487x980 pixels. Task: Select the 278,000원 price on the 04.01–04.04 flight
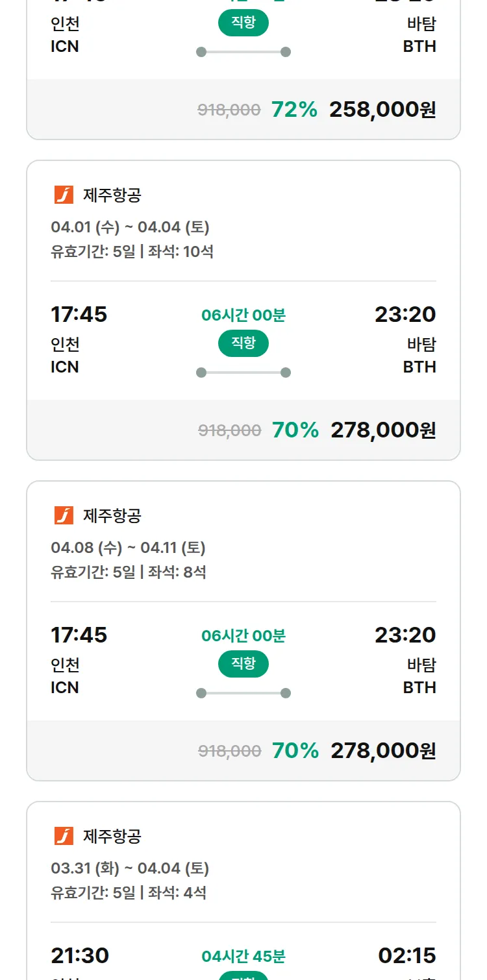(x=383, y=430)
